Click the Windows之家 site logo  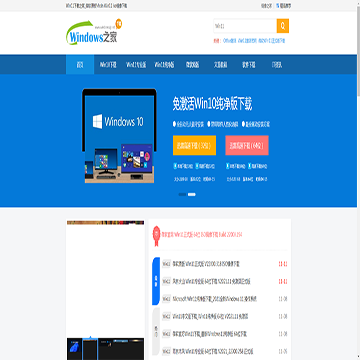pos(94,32)
